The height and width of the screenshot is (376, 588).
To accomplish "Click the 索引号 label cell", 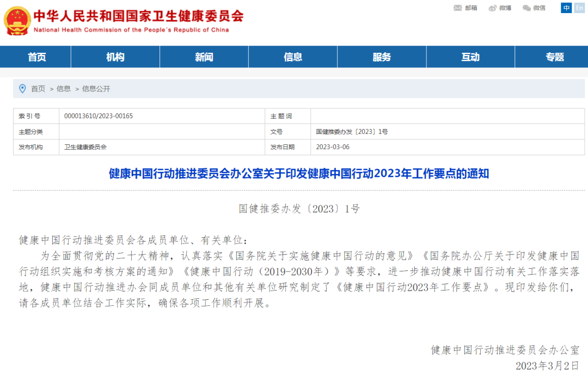I will (36, 116).
